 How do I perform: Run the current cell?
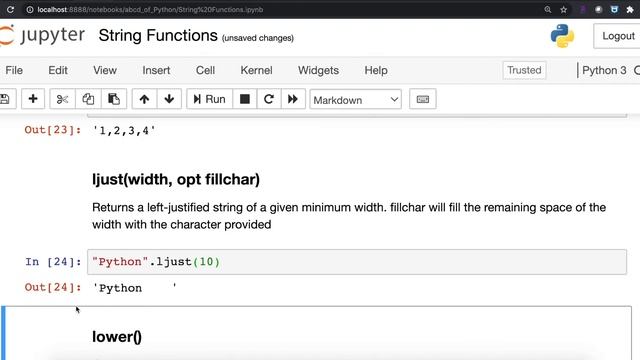(x=209, y=99)
